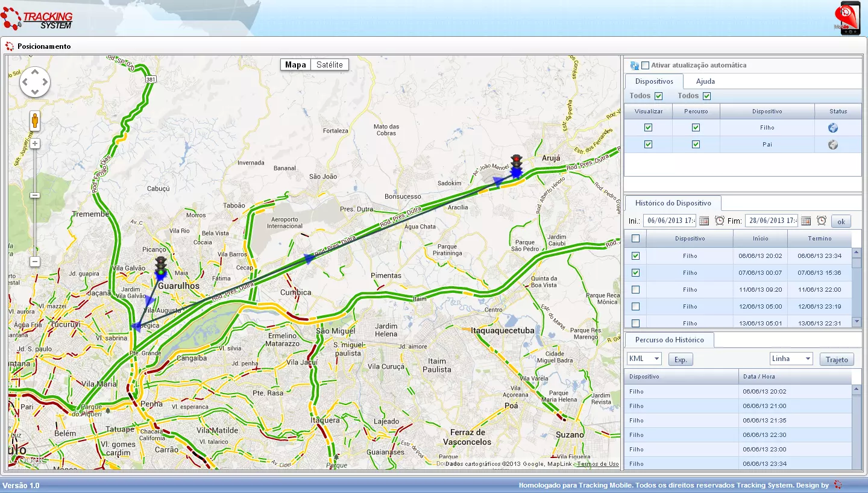
Task: Click the Posicionamento panel title icon
Action: point(10,46)
